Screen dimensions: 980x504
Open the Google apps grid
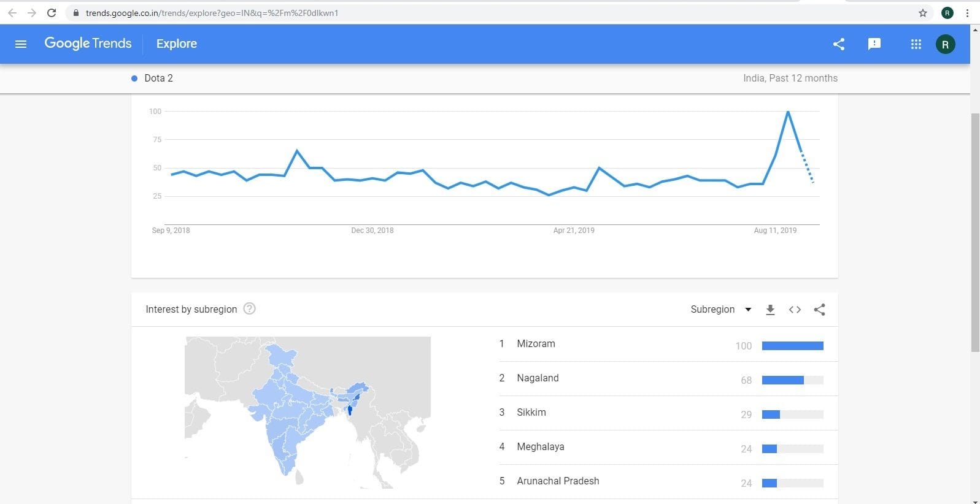pos(916,44)
